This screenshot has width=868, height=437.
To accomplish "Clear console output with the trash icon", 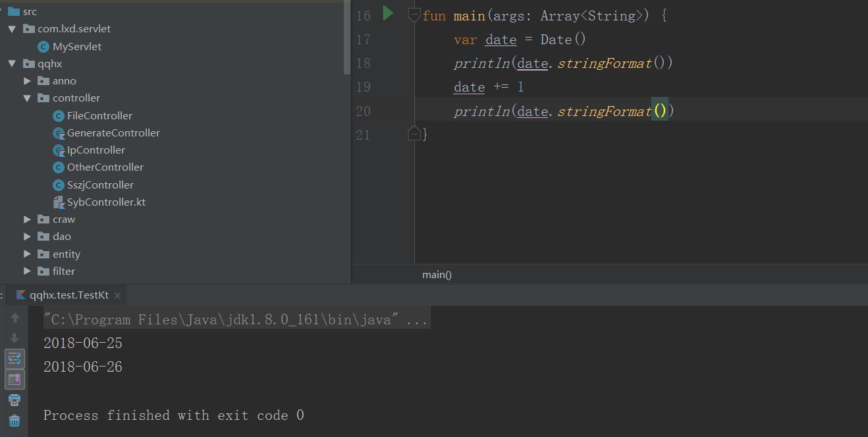I will tap(14, 421).
